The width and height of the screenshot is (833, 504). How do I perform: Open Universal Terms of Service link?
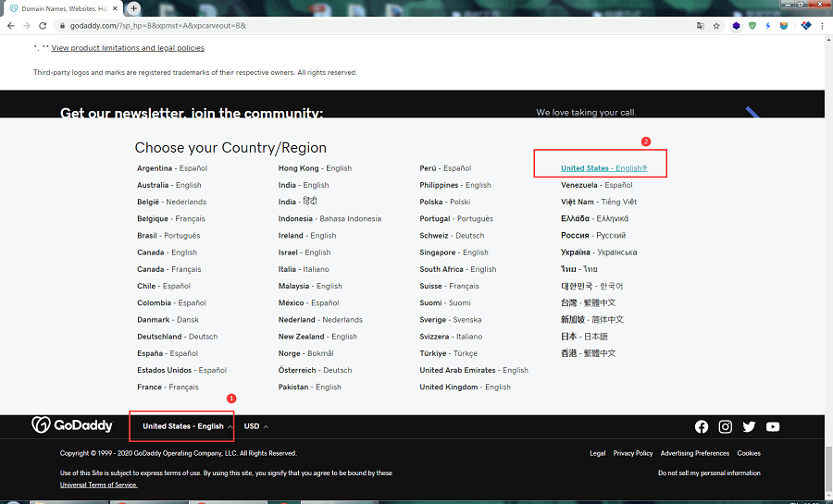[x=99, y=485]
